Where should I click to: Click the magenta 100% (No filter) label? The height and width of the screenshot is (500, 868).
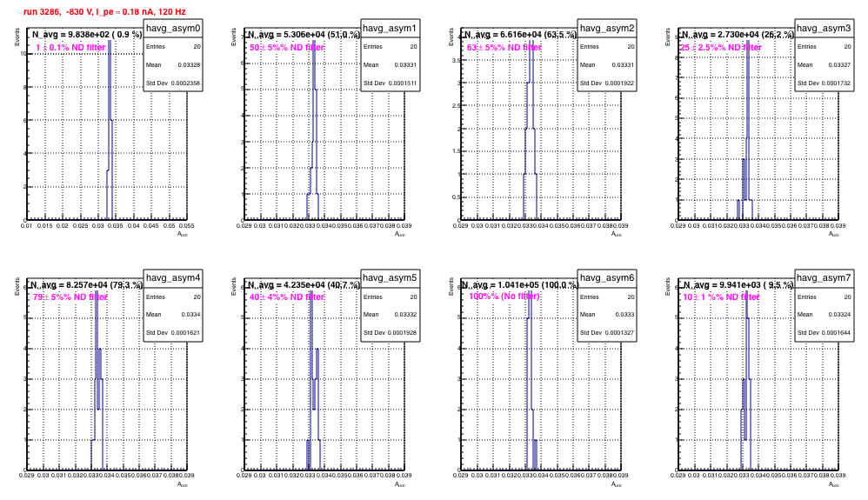click(x=504, y=297)
